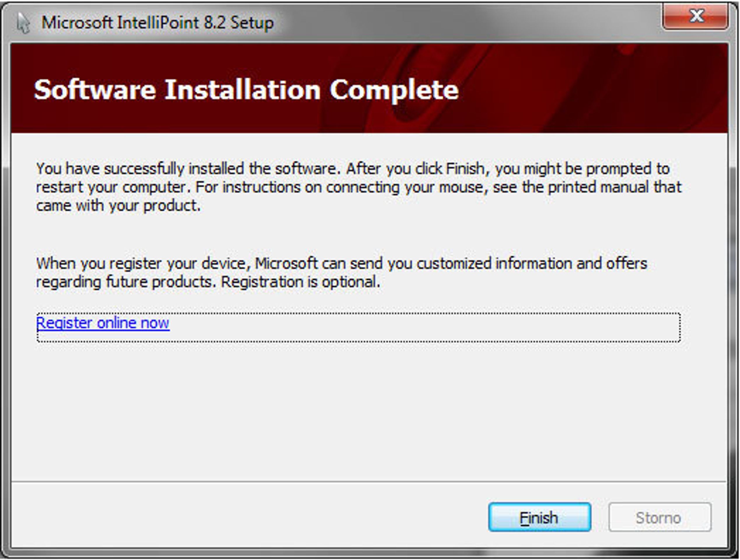Viewport: 740px width, 560px height.
Task: Click the 'Registration is optional.' sentence
Action: pos(301,281)
